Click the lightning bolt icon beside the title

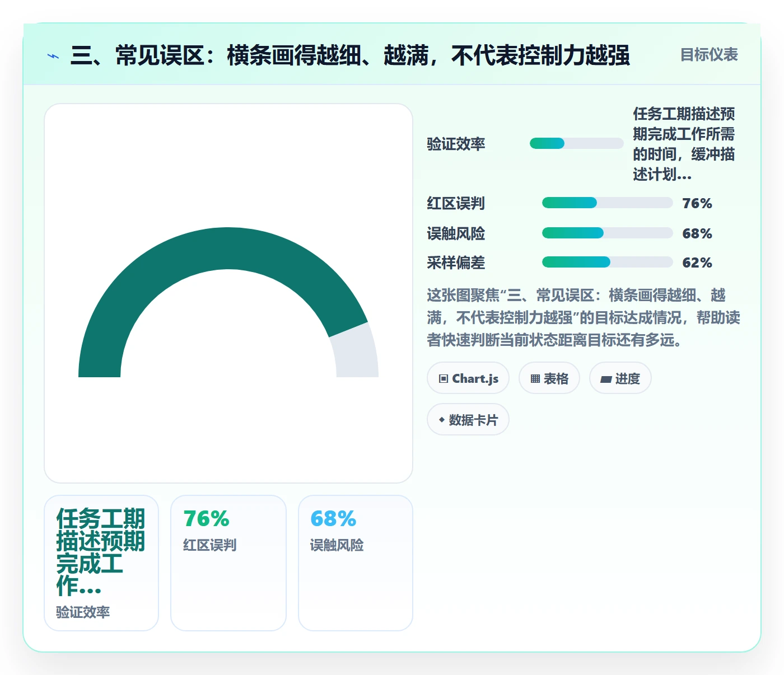pos(53,56)
